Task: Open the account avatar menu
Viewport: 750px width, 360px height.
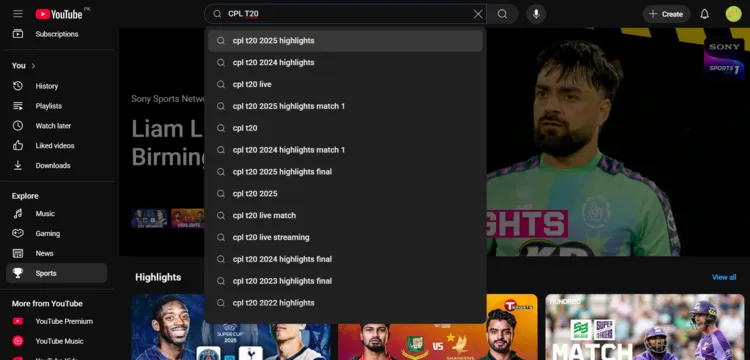Action: (733, 14)
